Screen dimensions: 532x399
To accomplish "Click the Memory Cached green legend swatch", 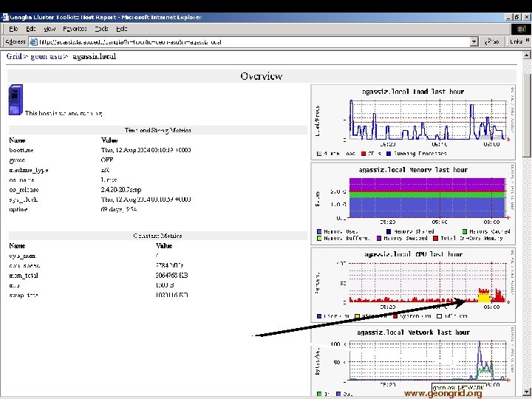I will (x=465, y=232).
